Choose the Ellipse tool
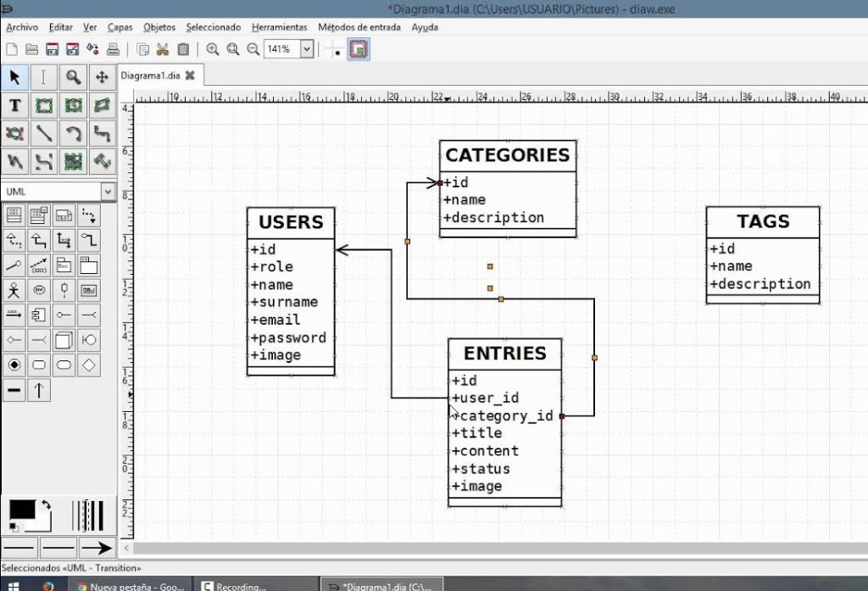868x591 pixels. click(74, 105)
